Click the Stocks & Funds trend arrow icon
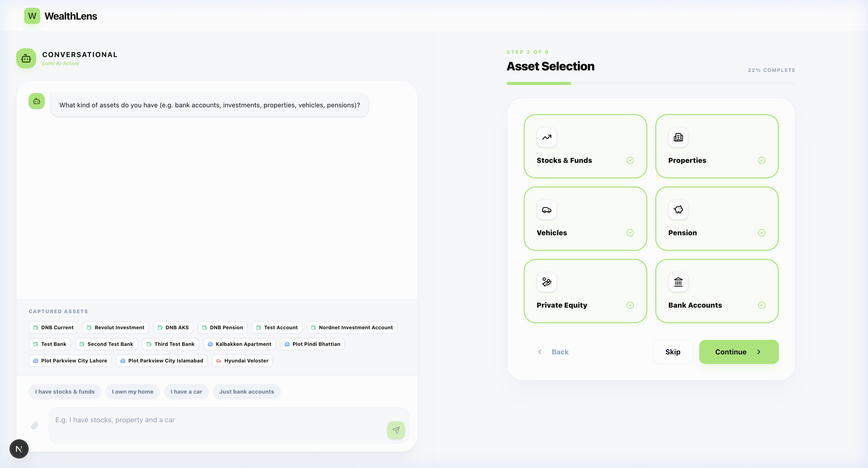 click(547, 137)
